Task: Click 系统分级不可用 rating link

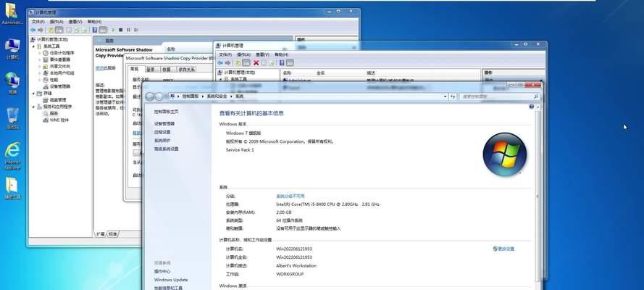Action: (x=290, y=196)
